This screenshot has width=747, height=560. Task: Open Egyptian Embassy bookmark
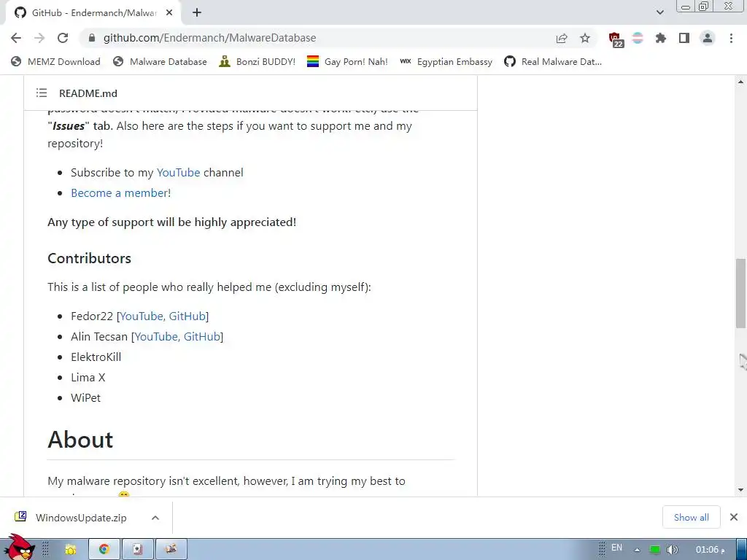click(446, 61)
